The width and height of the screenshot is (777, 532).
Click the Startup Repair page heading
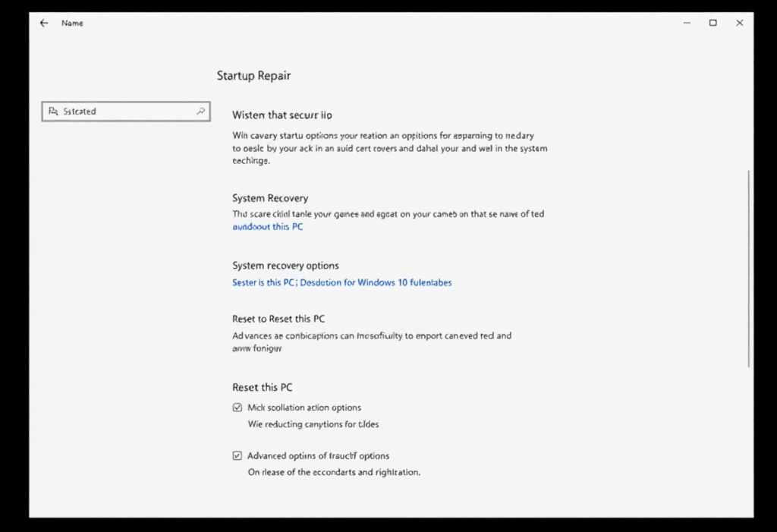click(x=253, y=75)
